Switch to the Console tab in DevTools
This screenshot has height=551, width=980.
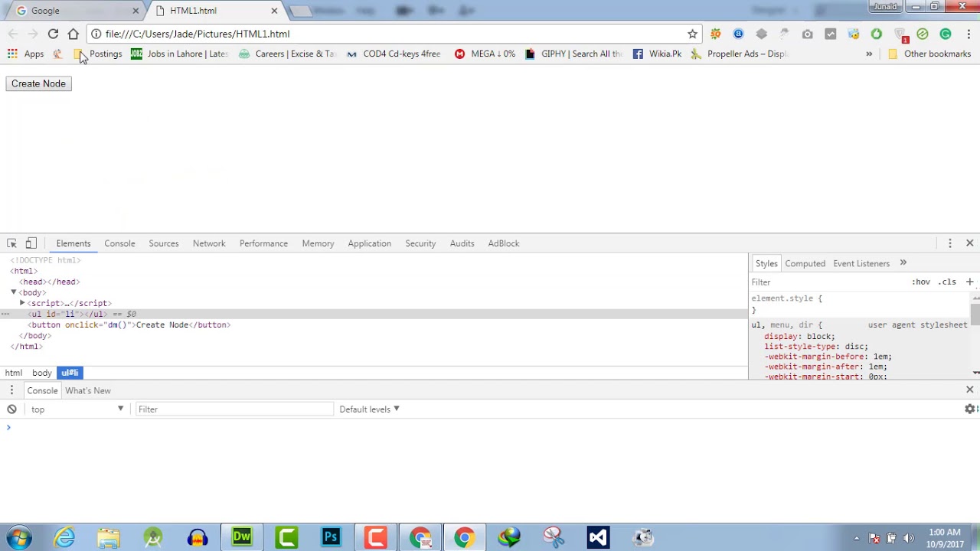click(119, 243)
